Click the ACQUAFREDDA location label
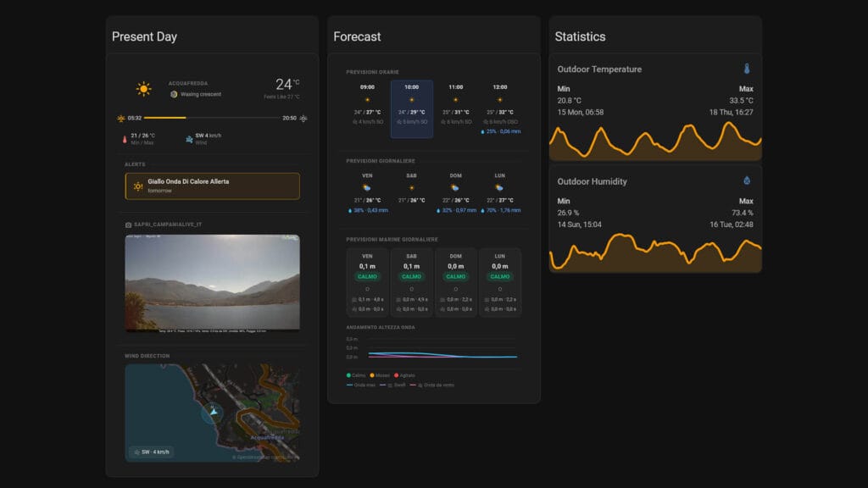 pyautogui.click(x=188, y=84)
